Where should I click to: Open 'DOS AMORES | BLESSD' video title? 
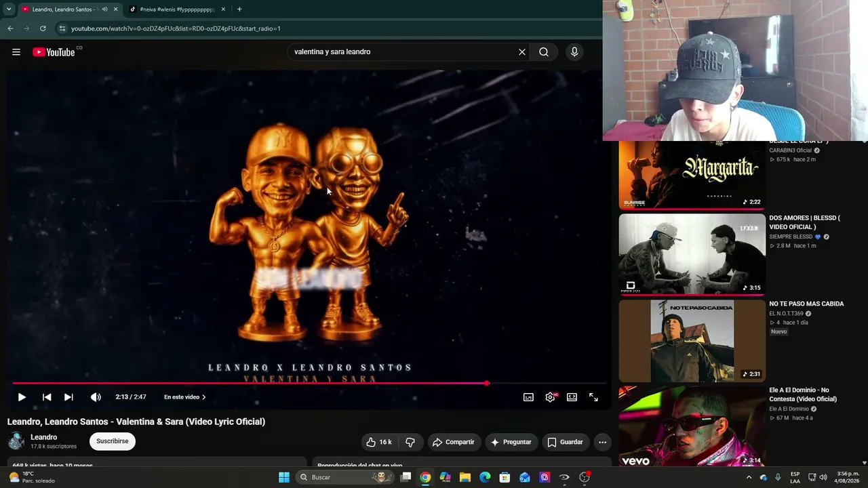click(804, 222)
